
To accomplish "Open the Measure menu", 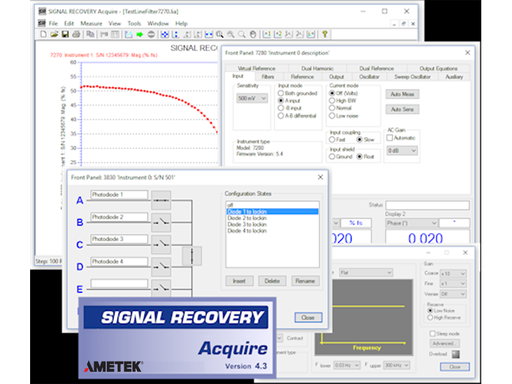I will pos(91,23).
